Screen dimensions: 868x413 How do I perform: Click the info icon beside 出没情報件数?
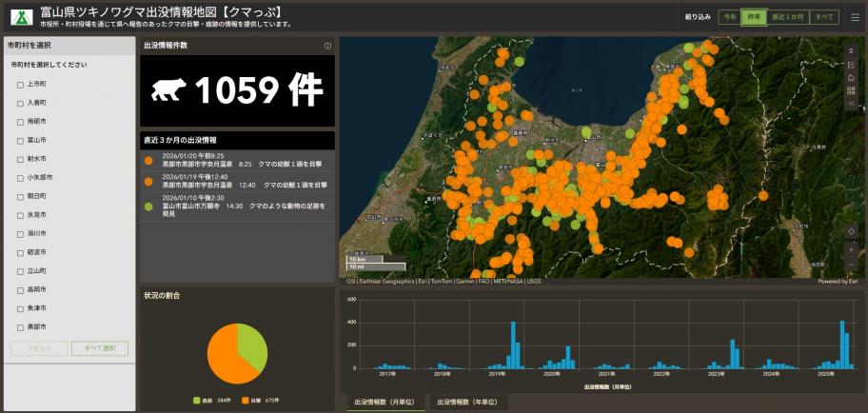pyautogui.click(x=327, y=46)
